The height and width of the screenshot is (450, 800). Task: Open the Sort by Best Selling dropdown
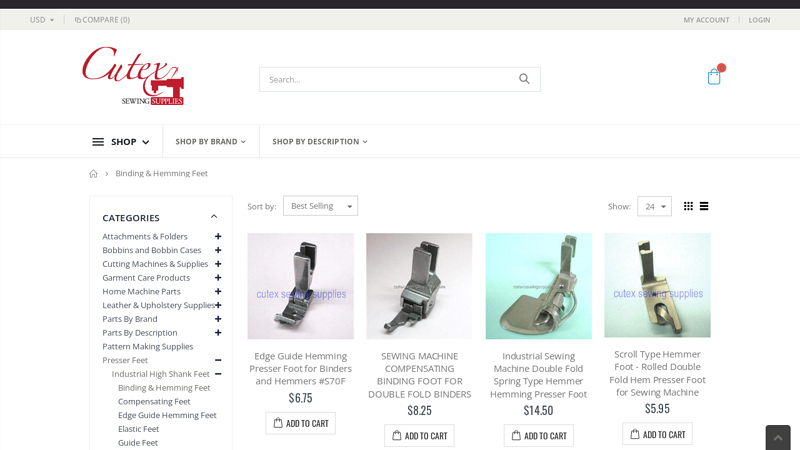(320, 206)
